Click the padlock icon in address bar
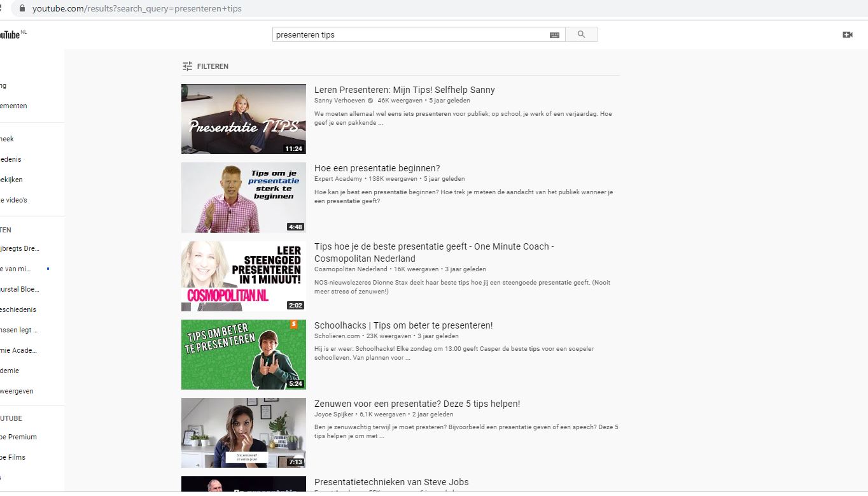Screen dimensions: 868x496 [x=22, y=9]
